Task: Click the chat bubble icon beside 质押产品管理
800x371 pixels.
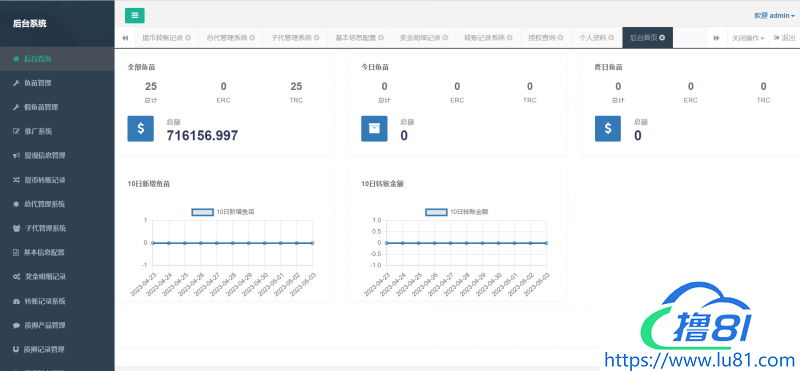Action: pyautogui.click(x=16, y=325)
